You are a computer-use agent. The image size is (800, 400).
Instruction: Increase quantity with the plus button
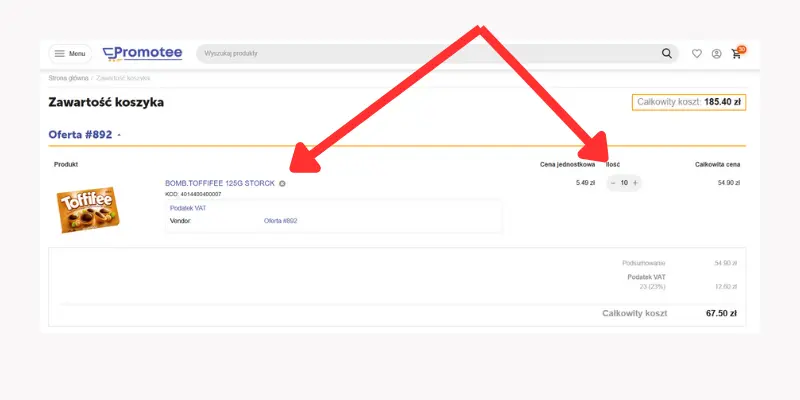[x=635, y=183]
